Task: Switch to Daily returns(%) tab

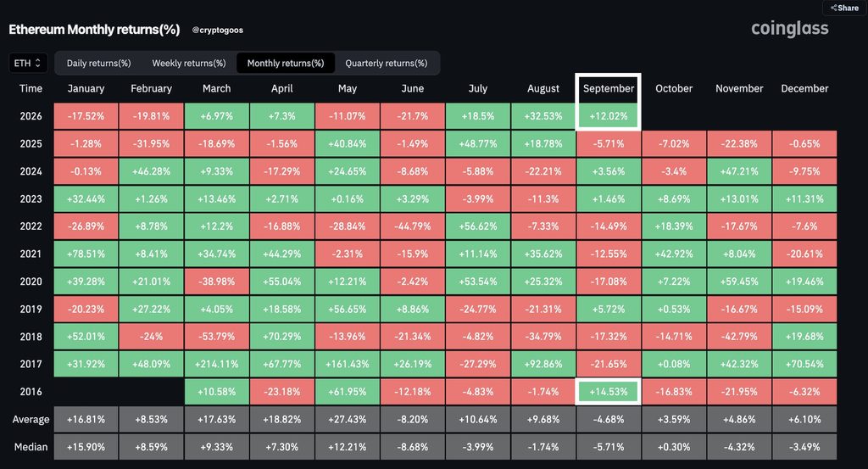Action: tap(98, 63)
